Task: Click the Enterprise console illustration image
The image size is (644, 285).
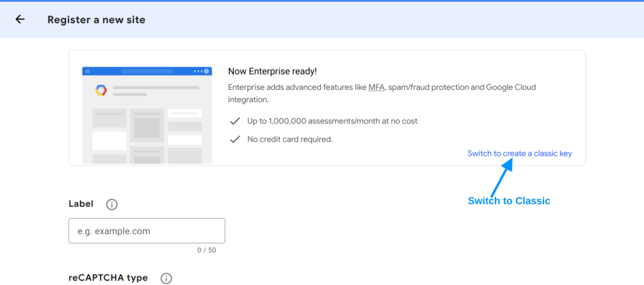Action: pyautogui.click(x=147, y=115)
